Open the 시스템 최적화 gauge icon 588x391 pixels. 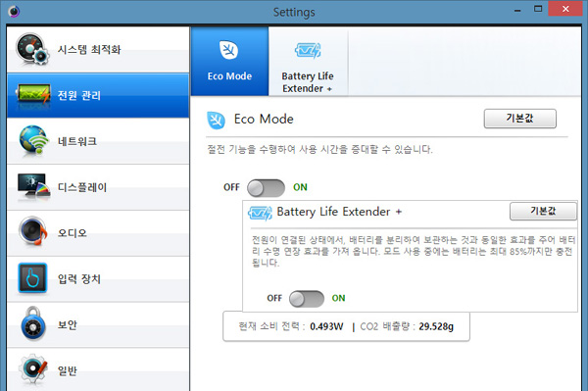click(x=32, y=49)
